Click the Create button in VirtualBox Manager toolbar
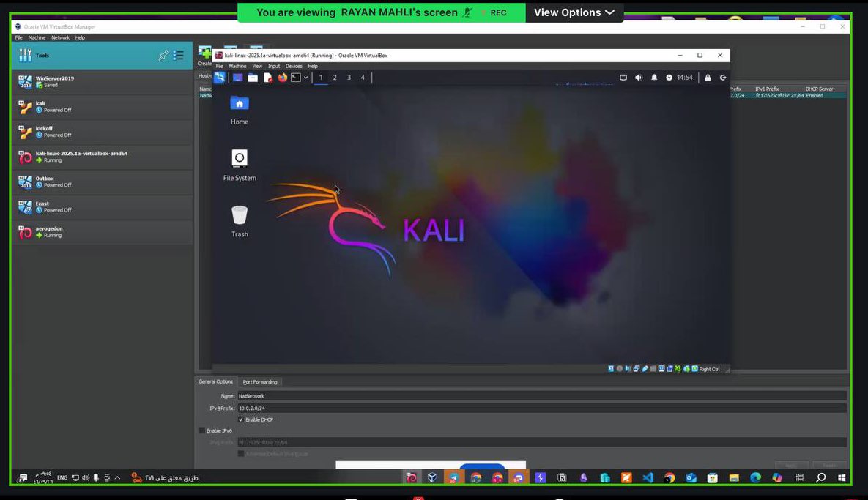Image resolution: width=868 pixels, height=500 pixels. (204, 56)
